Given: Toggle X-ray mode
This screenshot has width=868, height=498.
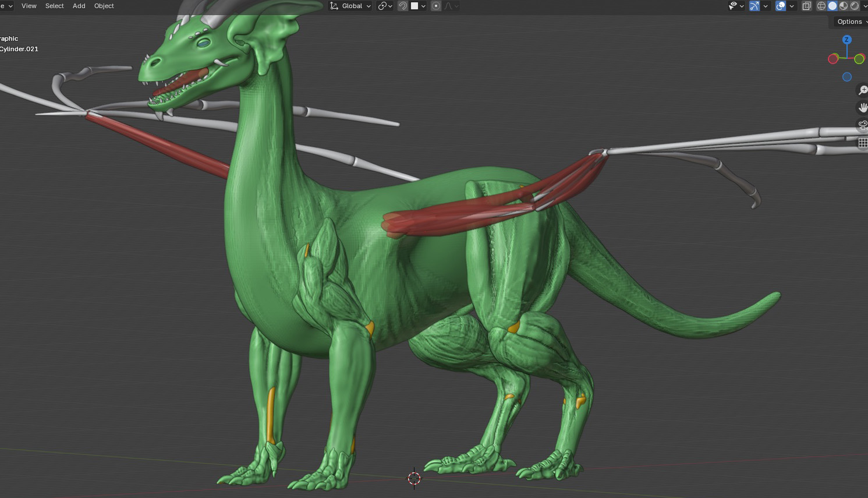Looking at the screenshot, I should coord(806,6).
